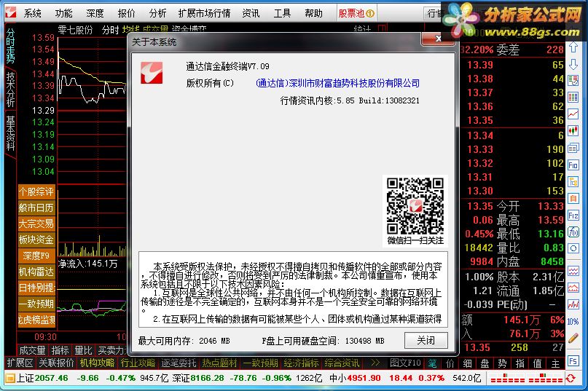This screenshot has width=588, height=391.
Task: Open the candlestick K-line chart icon
Action: click(573, 131)
